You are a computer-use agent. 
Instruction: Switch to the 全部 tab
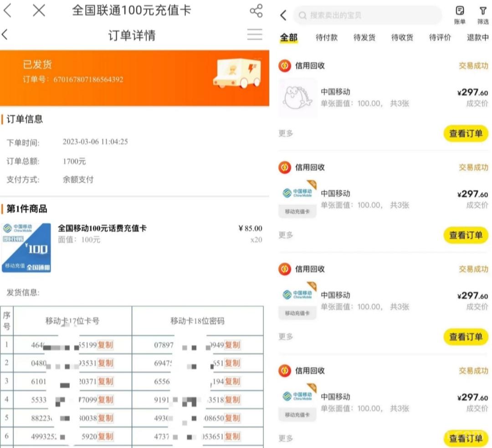click(288, 38)
